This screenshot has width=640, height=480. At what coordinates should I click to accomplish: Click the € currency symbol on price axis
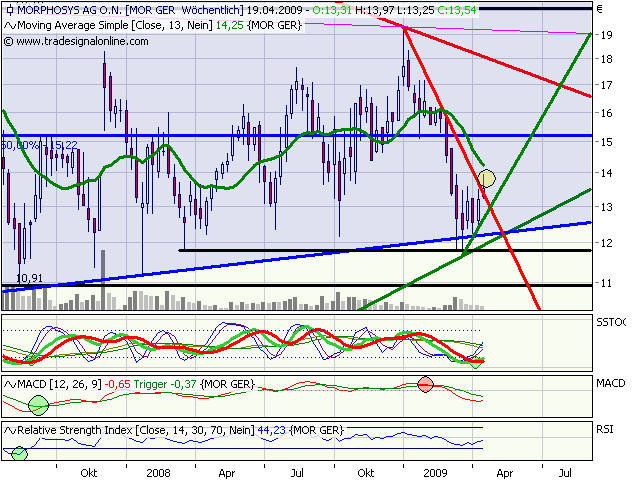coord(600,9)
